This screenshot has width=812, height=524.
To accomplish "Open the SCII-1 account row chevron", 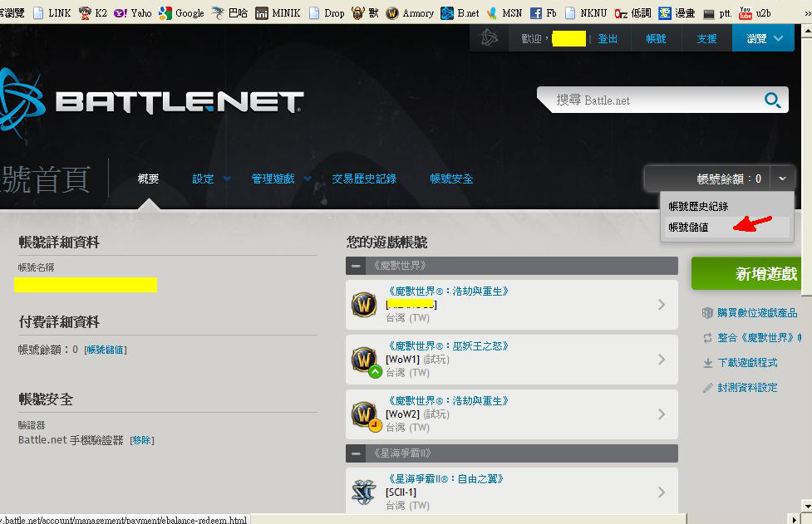I will coord(662,492).
